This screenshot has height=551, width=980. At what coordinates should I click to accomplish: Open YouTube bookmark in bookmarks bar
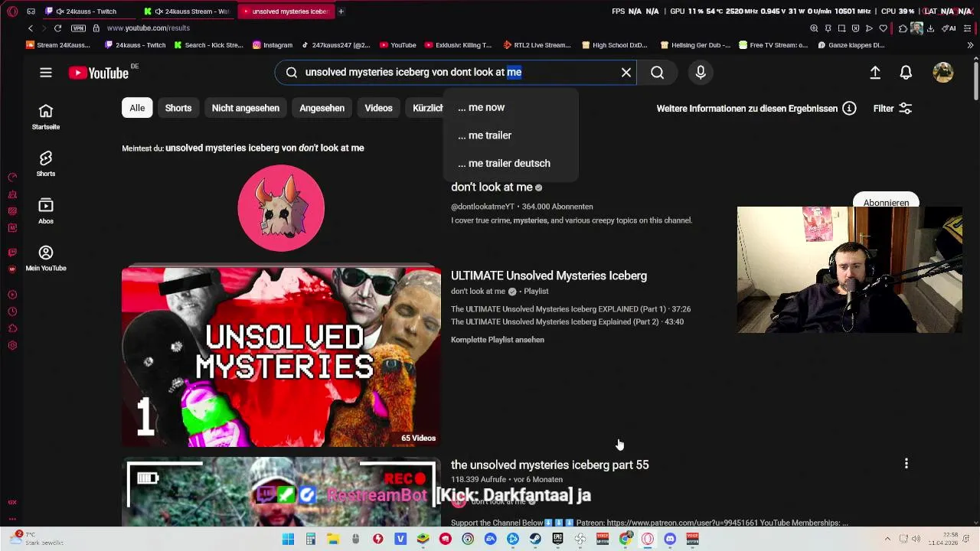398,45
